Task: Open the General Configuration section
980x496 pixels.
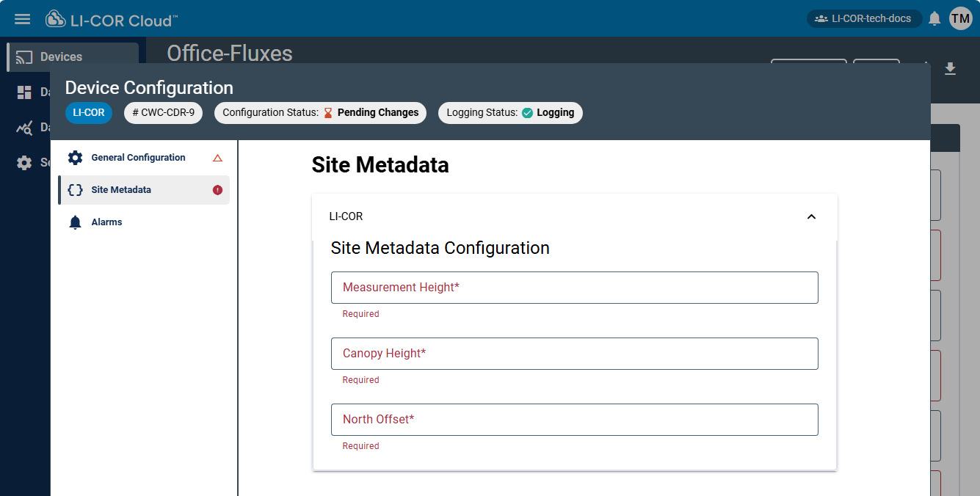Action: point(144,158)
